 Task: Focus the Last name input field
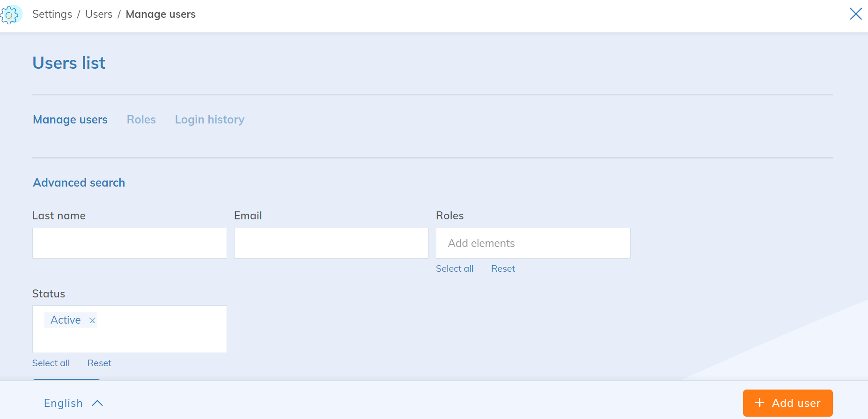(130, 243)
